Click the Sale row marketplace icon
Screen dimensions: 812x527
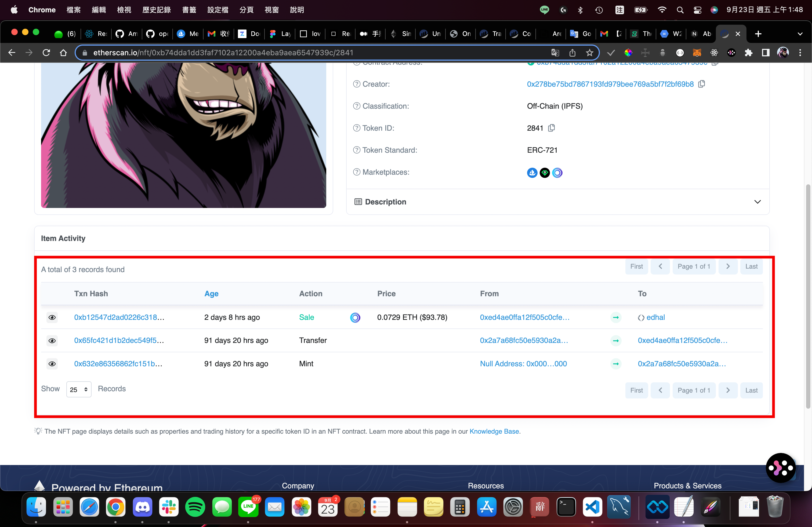click(355, 317)
